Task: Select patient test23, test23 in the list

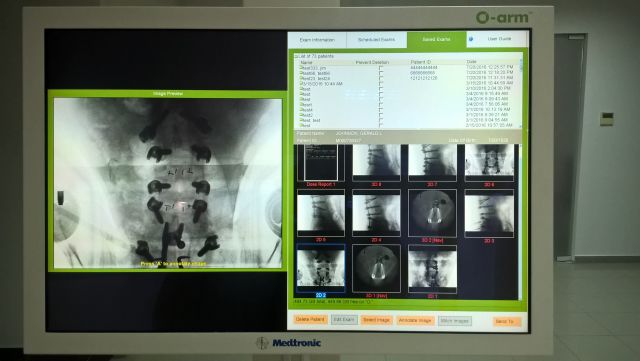Action: point(317,78)
